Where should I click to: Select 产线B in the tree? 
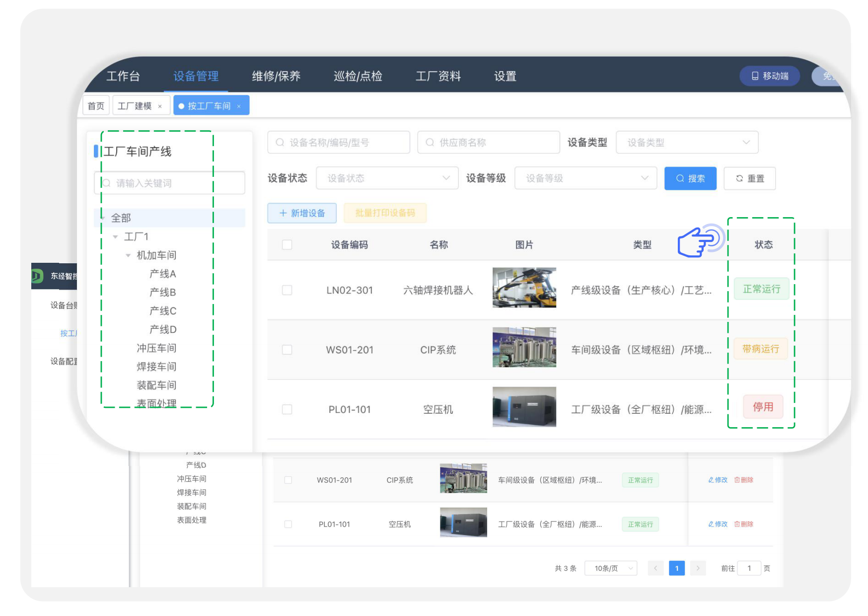pos(163,292)
